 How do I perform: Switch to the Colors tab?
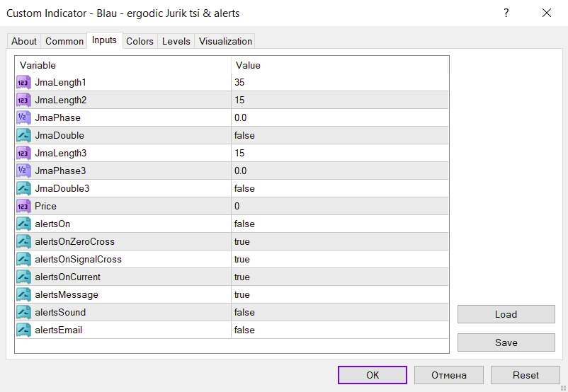[140, 41]
